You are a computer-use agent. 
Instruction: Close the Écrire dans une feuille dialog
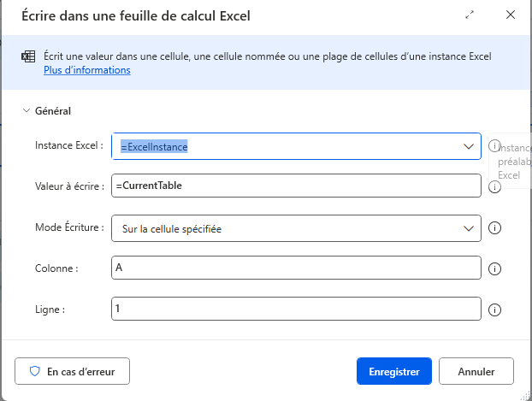[x=511, y=15]
